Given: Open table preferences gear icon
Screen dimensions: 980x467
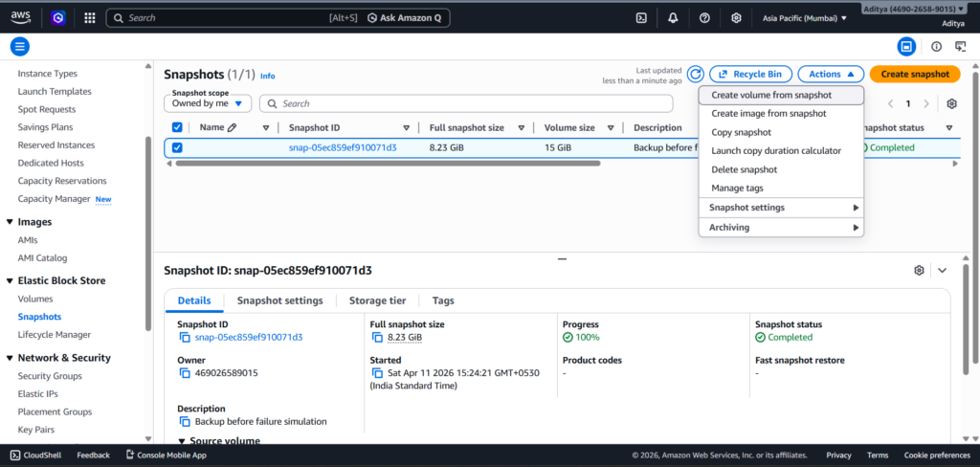Looking at the screenshot, I should pyautogui.click(x=951, y=103).
